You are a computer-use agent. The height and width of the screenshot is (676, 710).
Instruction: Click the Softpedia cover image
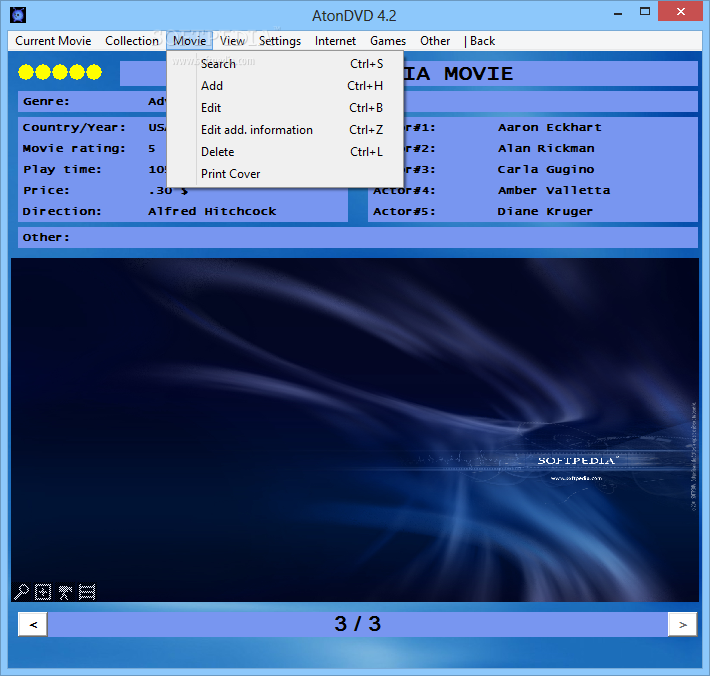point(355,430)
